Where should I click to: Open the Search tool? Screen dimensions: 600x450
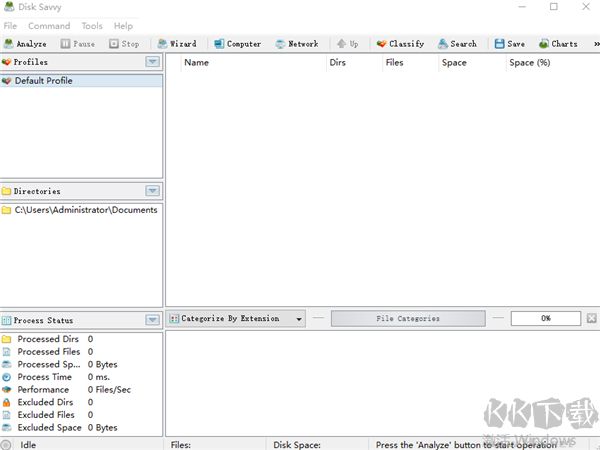(457, 44)
